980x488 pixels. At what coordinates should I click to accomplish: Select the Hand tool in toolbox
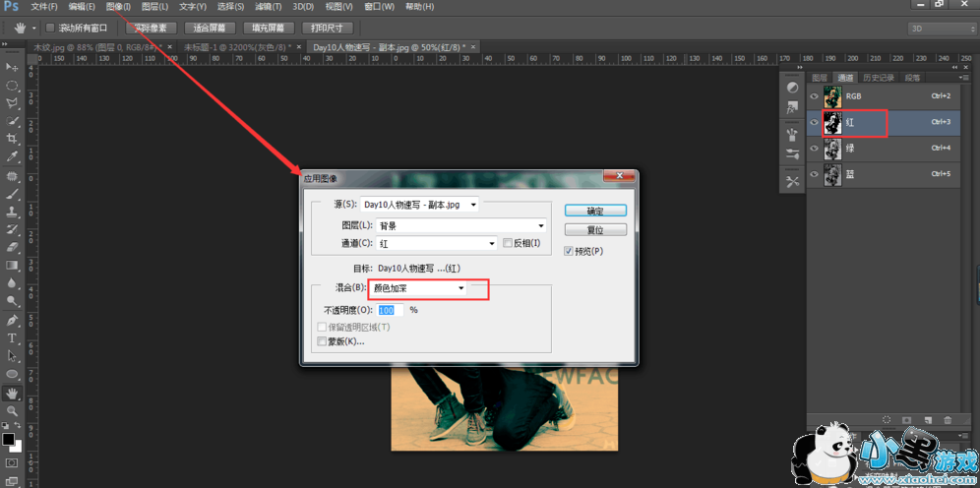click(12, 394)
